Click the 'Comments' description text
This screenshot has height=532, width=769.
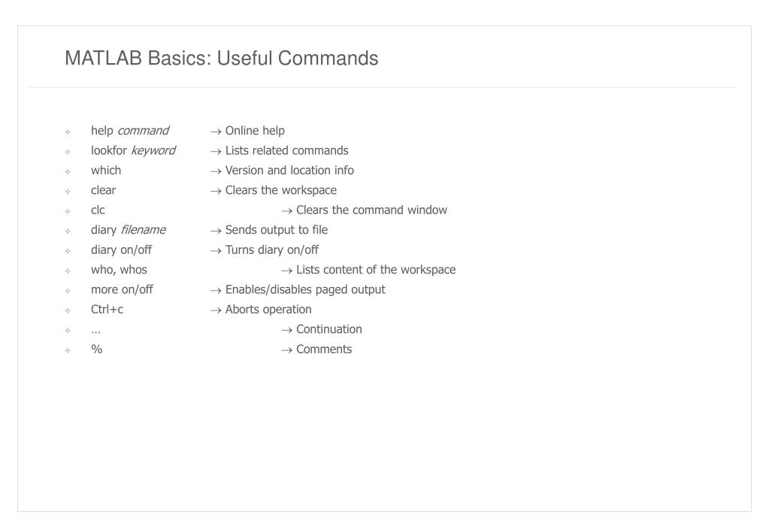(324, 349)
